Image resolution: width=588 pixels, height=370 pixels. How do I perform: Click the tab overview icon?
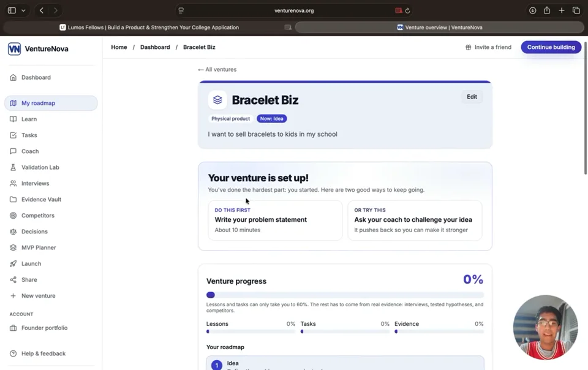tap(576, 10)
